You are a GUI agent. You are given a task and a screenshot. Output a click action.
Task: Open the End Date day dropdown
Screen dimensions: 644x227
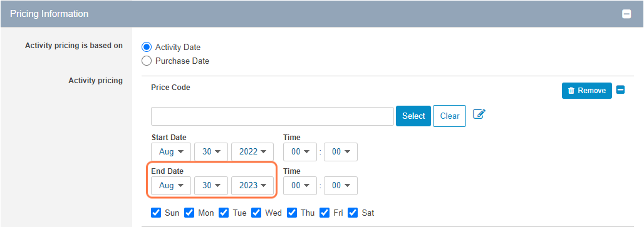(x=210, y=186)
